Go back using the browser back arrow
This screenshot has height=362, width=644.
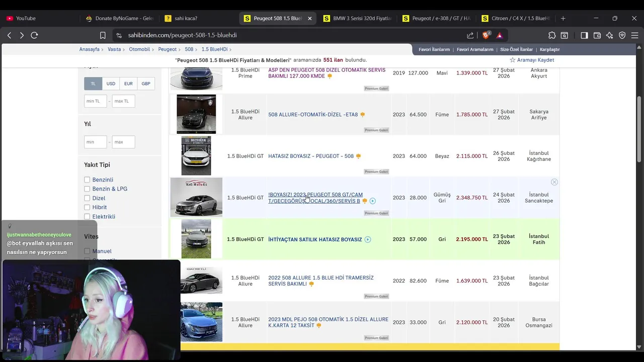[x=9, y=35]
